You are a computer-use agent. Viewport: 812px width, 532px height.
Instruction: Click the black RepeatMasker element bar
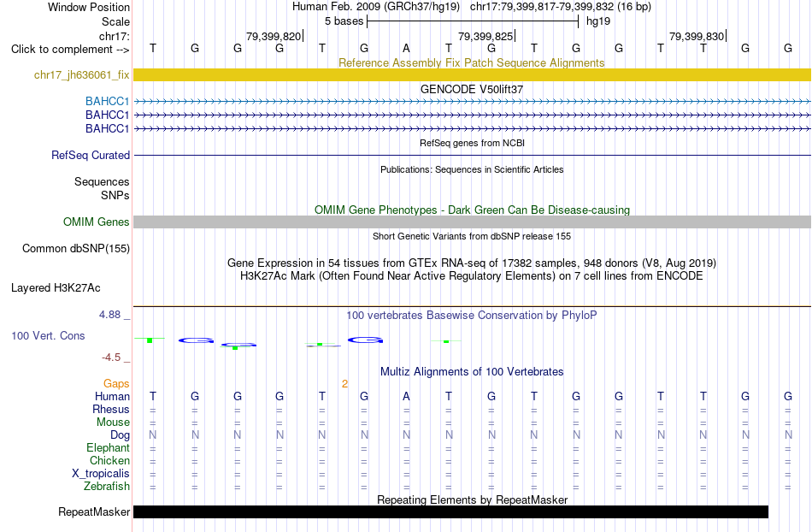click(x=450, y=511)
